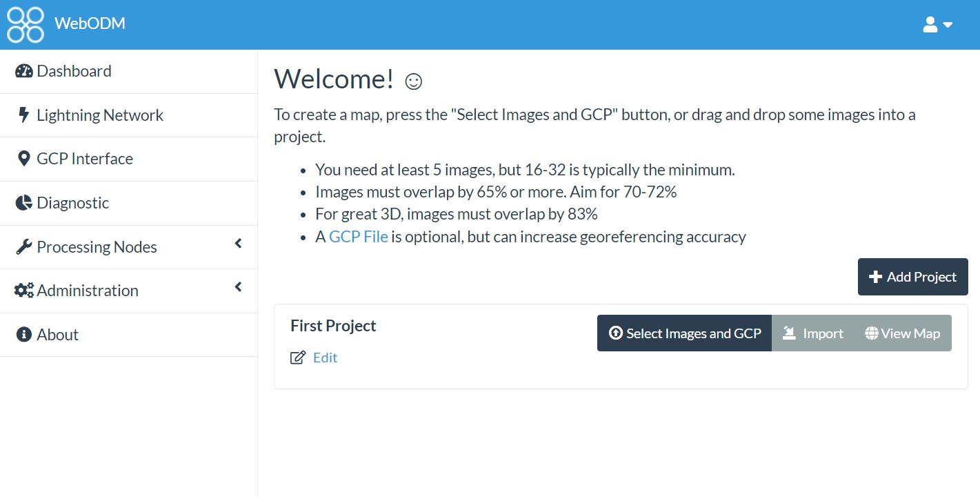Screen dimensions: 980x497
Task: Open the About info icon
Action: [x=24, y=335]
